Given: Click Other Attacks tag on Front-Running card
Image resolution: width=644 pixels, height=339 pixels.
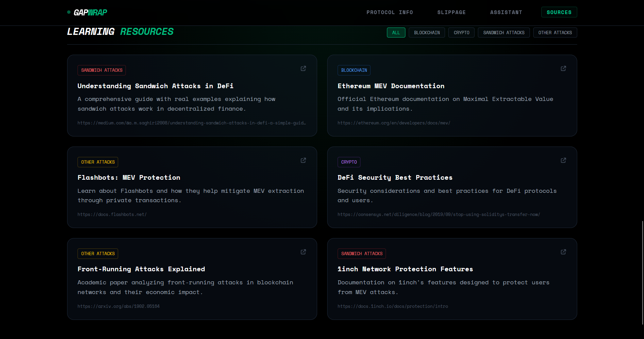Looking at the screenshot, I should pos(98,253).
